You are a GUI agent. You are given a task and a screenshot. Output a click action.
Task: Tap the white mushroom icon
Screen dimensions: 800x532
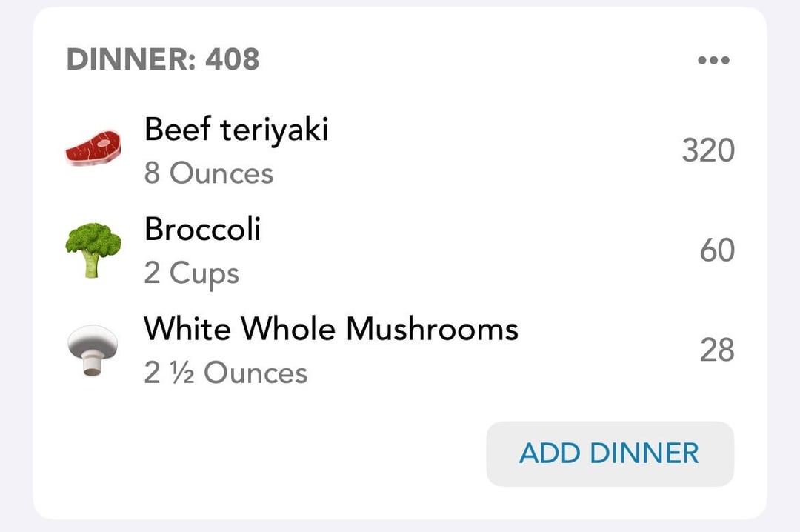(x=93, y=350)
